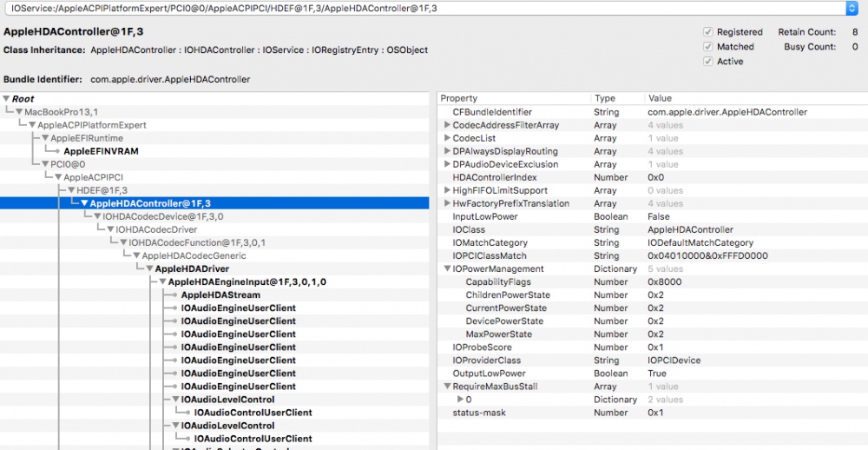This screenshot has width=868, height=450.
Task: Toggle the Registered checkbox
Action: (x=707, y=32)
